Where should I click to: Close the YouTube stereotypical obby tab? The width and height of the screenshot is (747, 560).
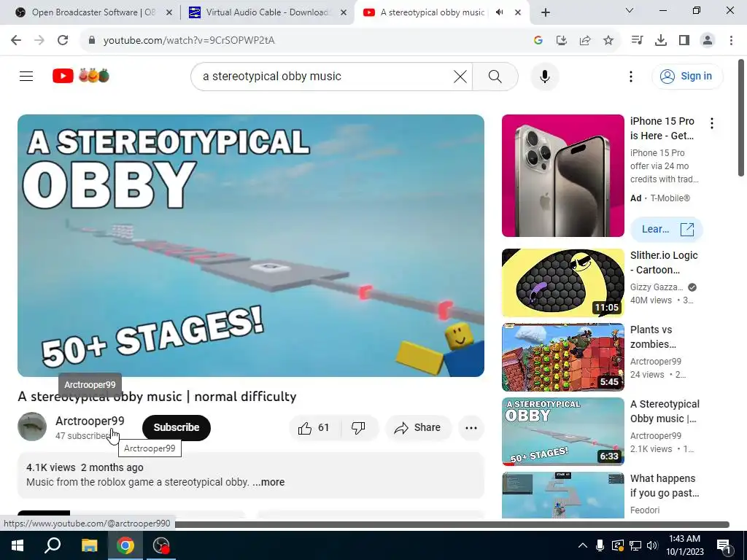[518, 12]
